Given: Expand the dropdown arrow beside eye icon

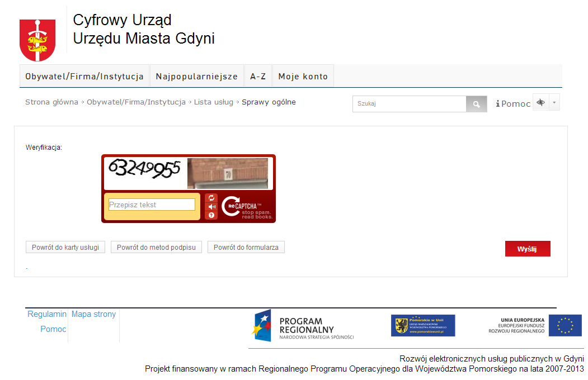Looking at the screenshot, I should (554, 102).
